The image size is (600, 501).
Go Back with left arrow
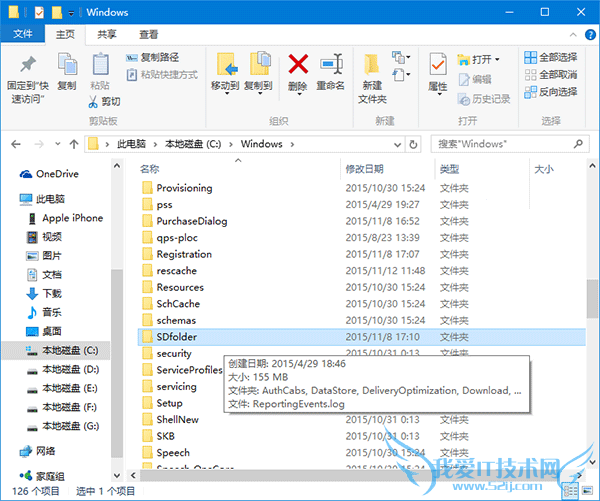coord(16,144)
